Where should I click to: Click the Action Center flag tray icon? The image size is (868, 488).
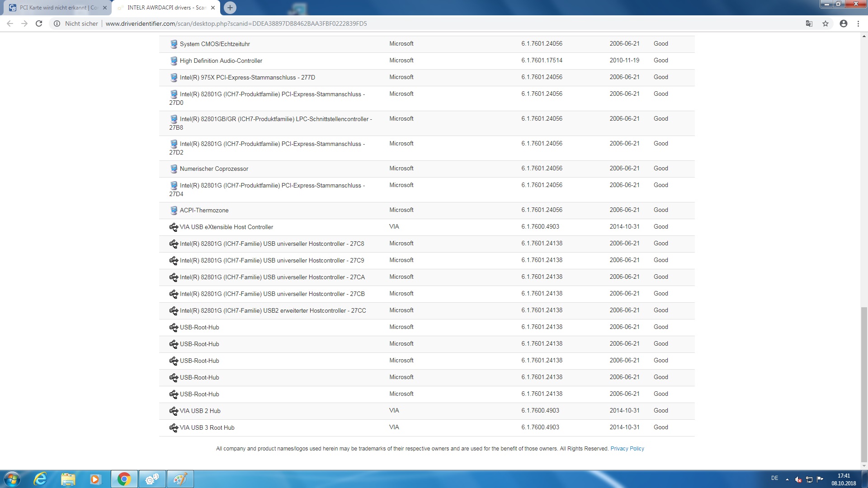pyautogui.click(x=820, y=479)
